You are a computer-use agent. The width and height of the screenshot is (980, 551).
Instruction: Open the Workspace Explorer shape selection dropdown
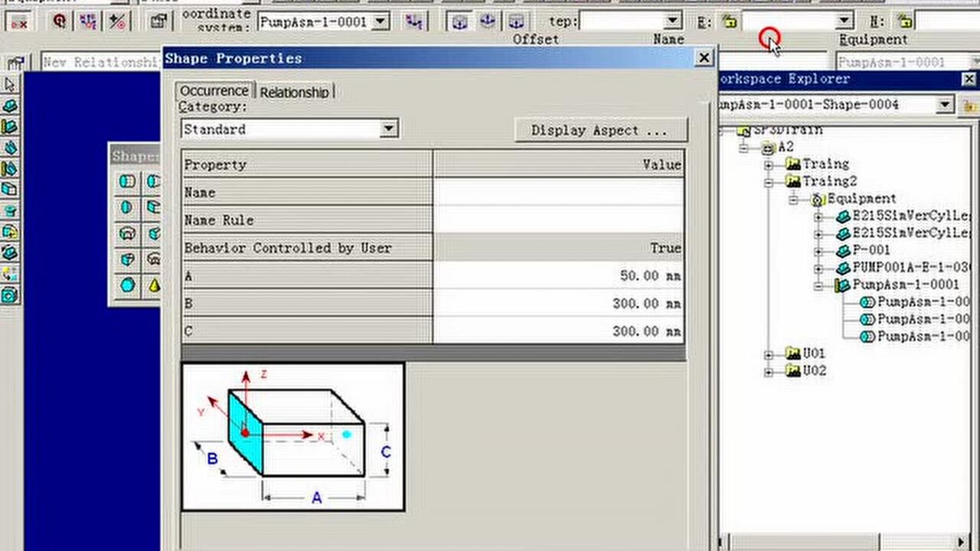pos(945,104)
